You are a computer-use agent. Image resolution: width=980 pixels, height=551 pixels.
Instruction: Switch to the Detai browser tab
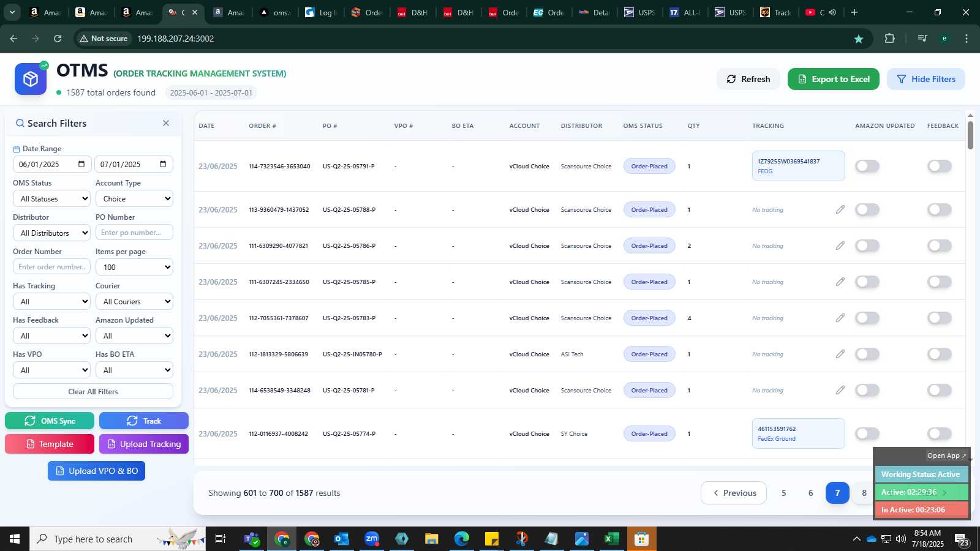[x=594, y=12]
